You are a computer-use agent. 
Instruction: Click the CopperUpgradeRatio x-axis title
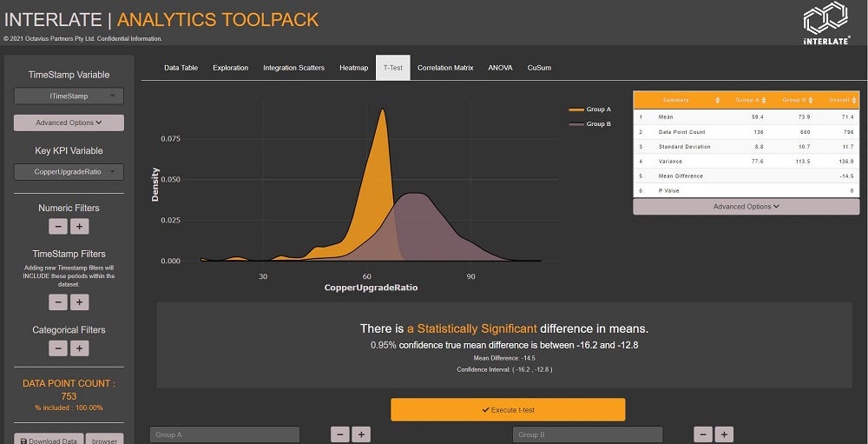pyautogui.click(x=371, y=288)
